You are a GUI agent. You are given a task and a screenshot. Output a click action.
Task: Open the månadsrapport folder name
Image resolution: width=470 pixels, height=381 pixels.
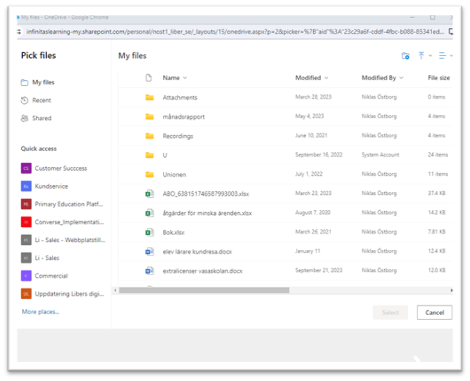[x=184, y=117]
